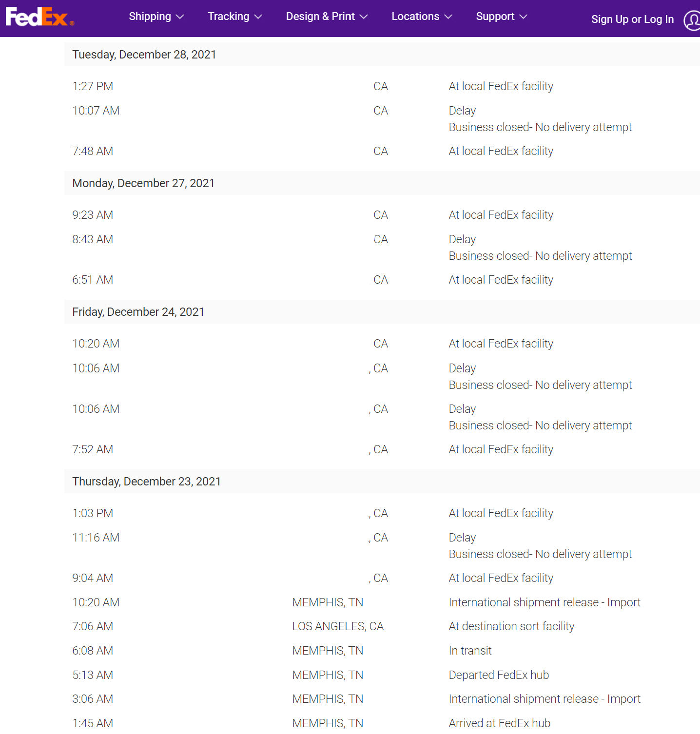Expand the Design & Print dropdown chevron

point(363,17)
